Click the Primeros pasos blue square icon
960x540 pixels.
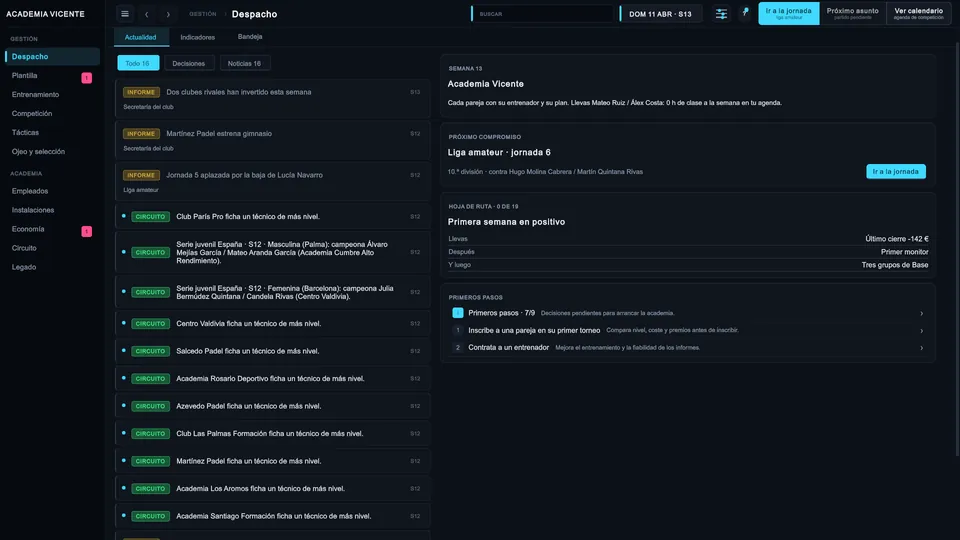pos(457,313)
